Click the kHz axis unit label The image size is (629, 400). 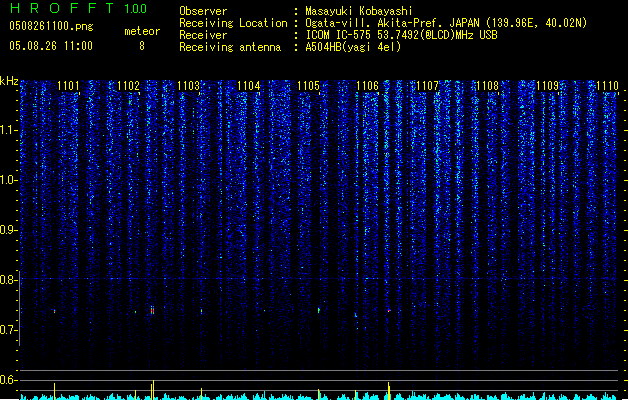pyautogui.click(x=9, y=81)
